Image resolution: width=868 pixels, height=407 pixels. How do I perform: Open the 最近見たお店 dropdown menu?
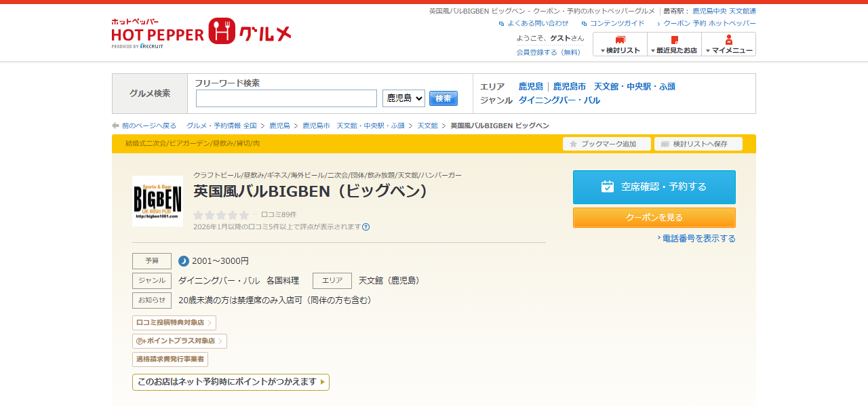(x=674, y=44)
